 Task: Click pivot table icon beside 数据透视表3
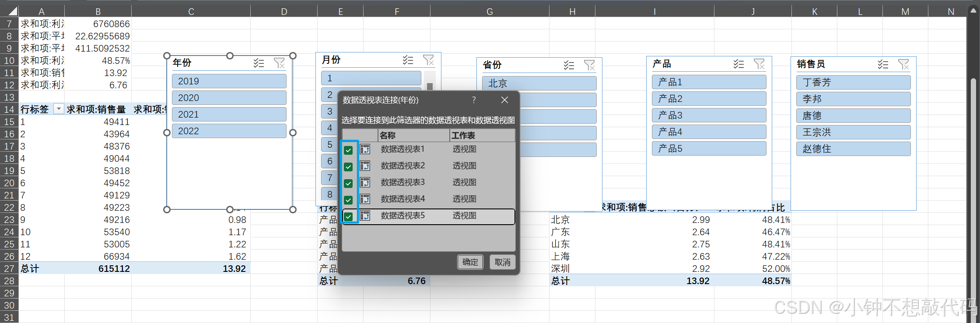click(365, 183)
